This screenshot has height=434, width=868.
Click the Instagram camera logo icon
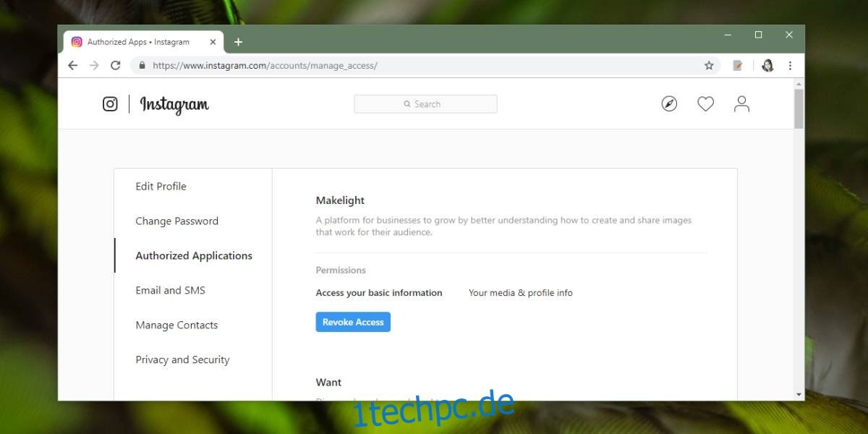pos(110,104)
